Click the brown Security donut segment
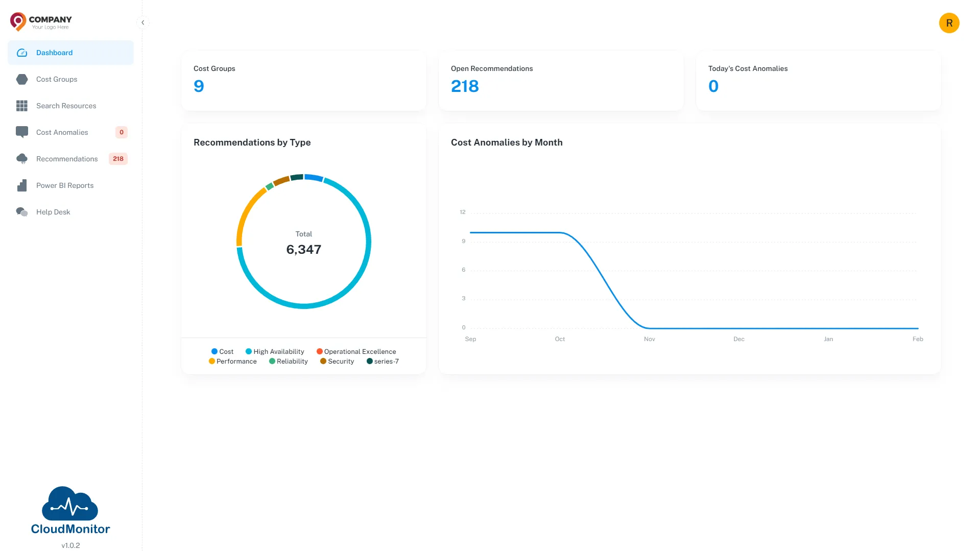Image resolution: width=980 pixels, height=551 pixels. pyautogui.click(x=281, y=181)
